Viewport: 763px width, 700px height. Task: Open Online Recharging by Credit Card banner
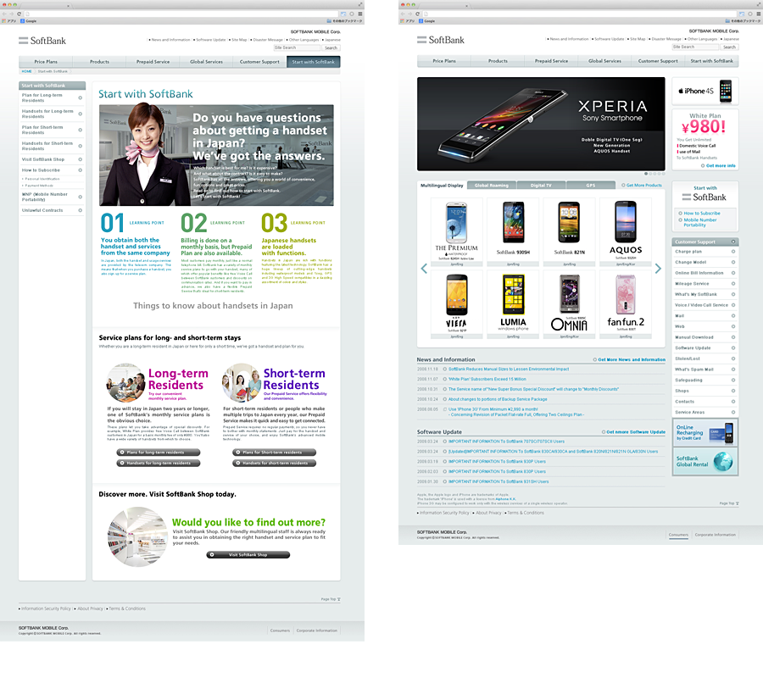705,432
